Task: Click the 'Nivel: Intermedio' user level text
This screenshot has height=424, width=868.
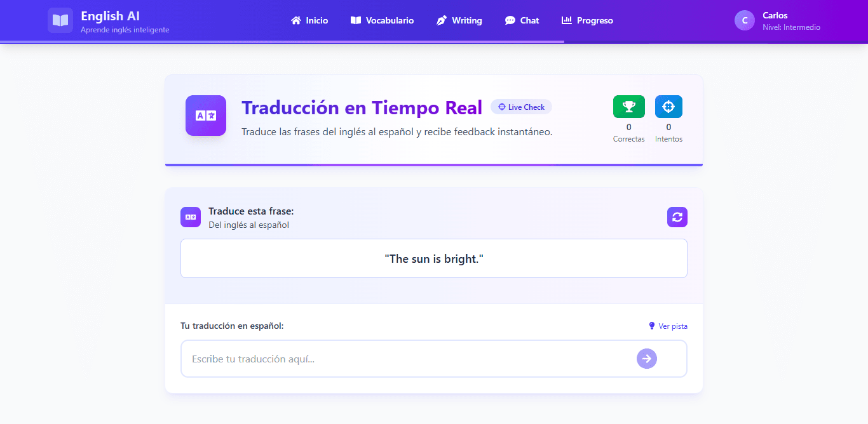Action: [791, 27]
